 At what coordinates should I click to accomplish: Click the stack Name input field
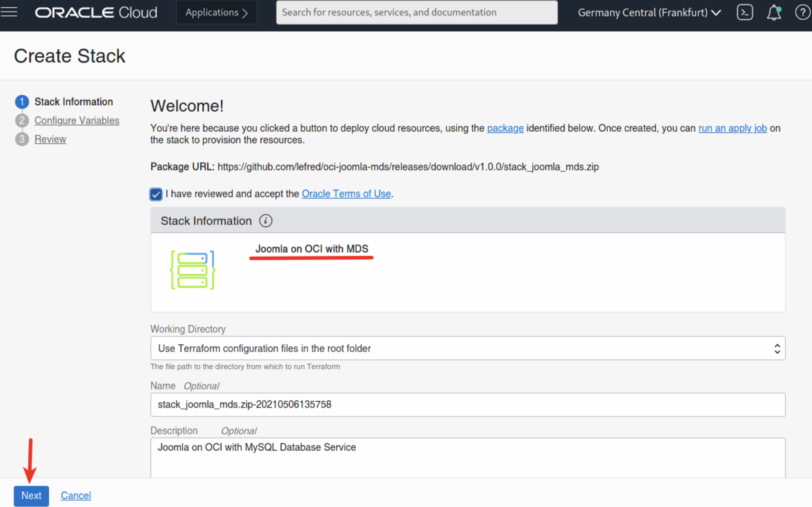coord(467,404)
